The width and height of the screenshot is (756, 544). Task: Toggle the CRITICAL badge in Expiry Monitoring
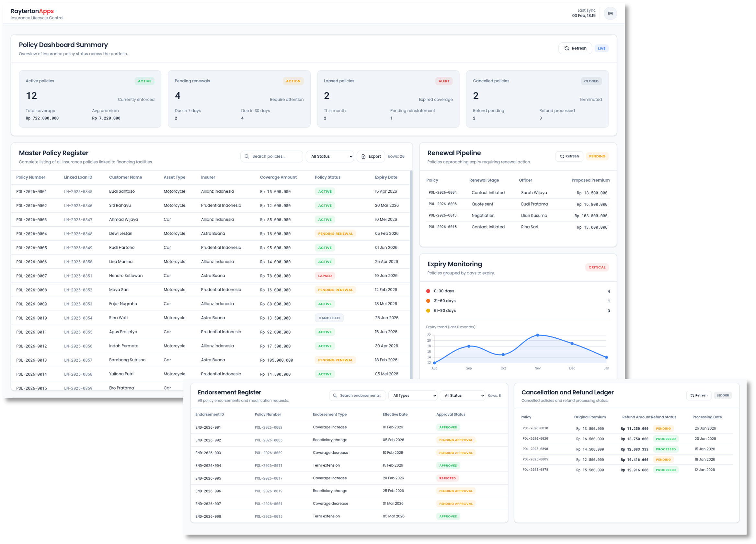click(597, 267)
